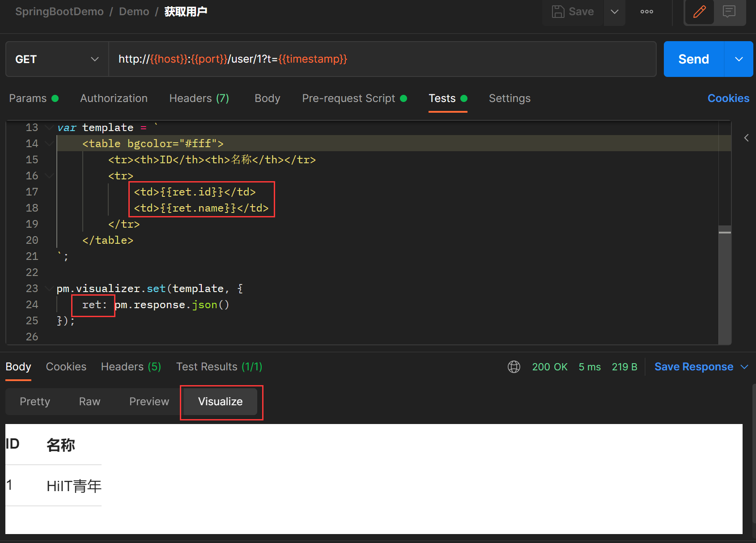Viewport: 756px width, 543px height.
Task: Click the Demo breadcrumb folder
Action: pos(134,12)
